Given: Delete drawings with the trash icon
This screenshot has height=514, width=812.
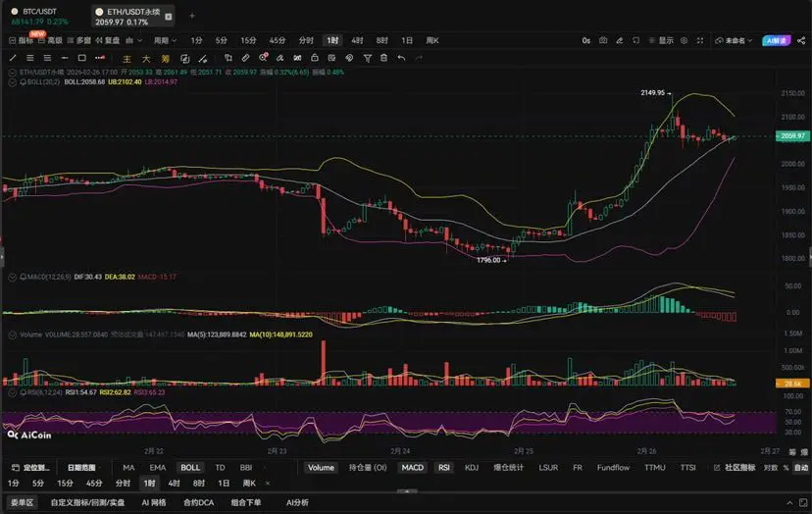Looking at the screenshot, I should click(x=383, y=58).
